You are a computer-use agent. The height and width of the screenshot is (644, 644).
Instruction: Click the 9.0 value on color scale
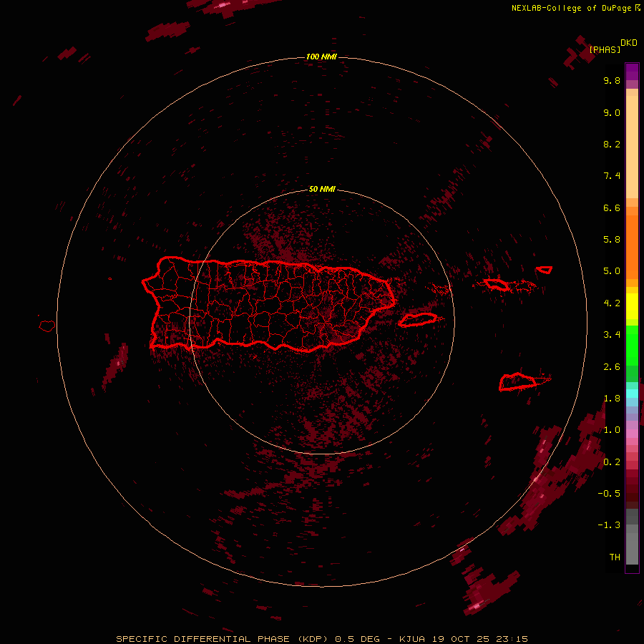[612, 112]
